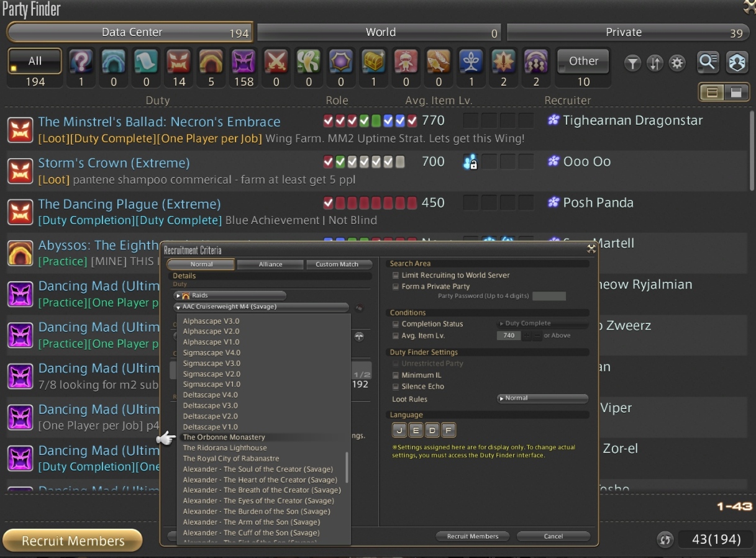This screenshot has height=558, width=756.
Task: Select the red demon-face category with 14 listings
Action: (x=179, y=61)
